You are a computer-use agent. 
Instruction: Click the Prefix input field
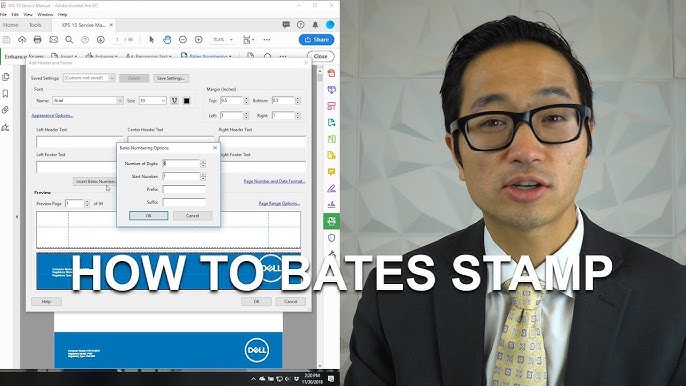point(184,189)
